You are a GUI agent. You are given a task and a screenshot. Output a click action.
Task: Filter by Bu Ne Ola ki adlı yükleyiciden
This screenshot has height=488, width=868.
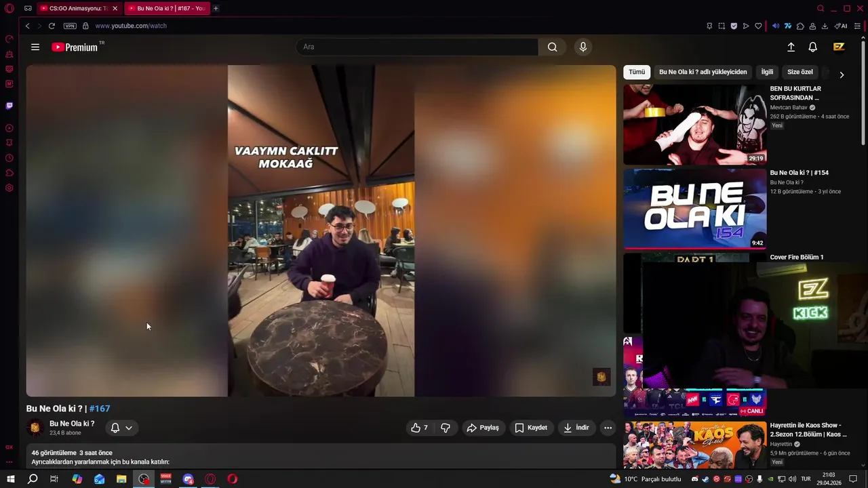[x=703, y=72]
